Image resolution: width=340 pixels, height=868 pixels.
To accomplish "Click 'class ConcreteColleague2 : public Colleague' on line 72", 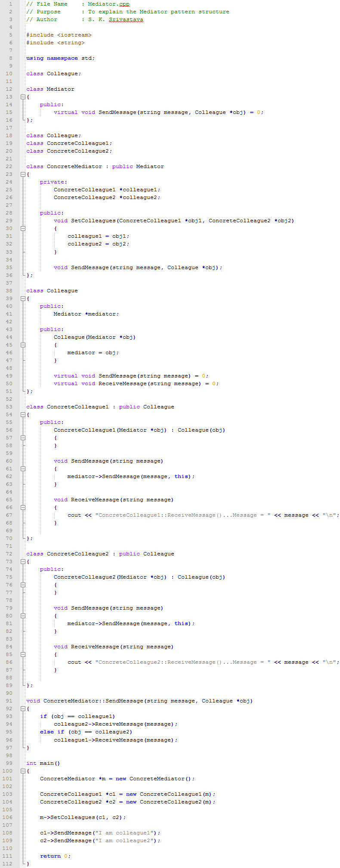I will [x=100, y=554].
